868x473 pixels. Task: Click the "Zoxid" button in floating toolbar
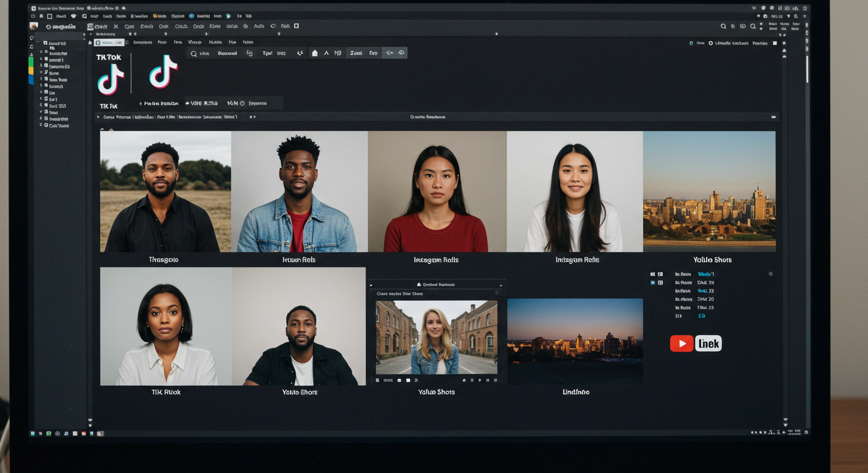[356, 54]
